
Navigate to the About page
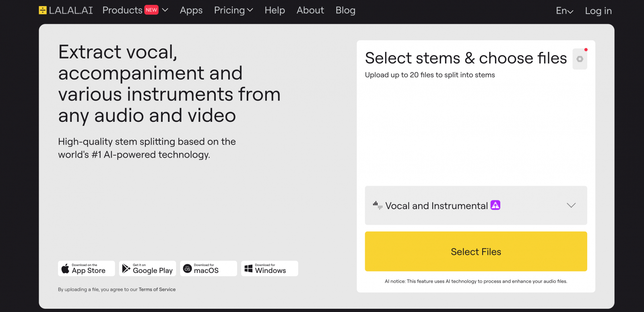(310, 10)
